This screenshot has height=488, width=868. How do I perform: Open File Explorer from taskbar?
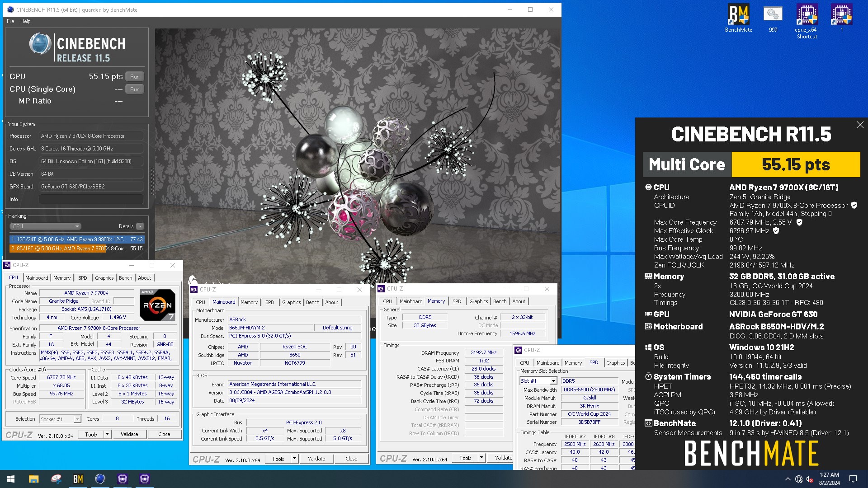point(33,479)
